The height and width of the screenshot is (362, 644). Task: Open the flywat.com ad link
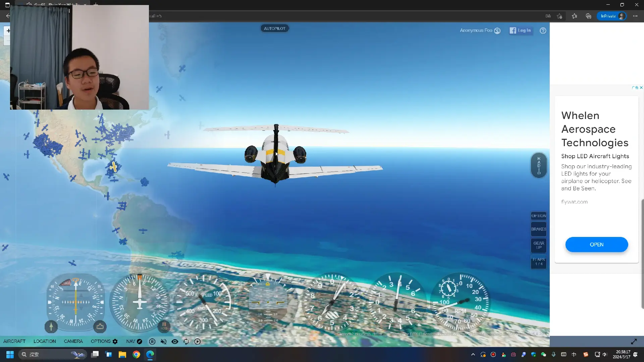pos(574,202)
